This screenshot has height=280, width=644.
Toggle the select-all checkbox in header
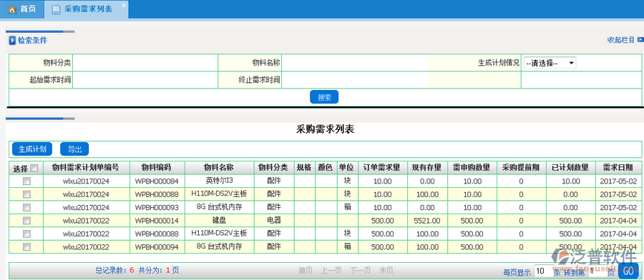click(x=34, y=168)
